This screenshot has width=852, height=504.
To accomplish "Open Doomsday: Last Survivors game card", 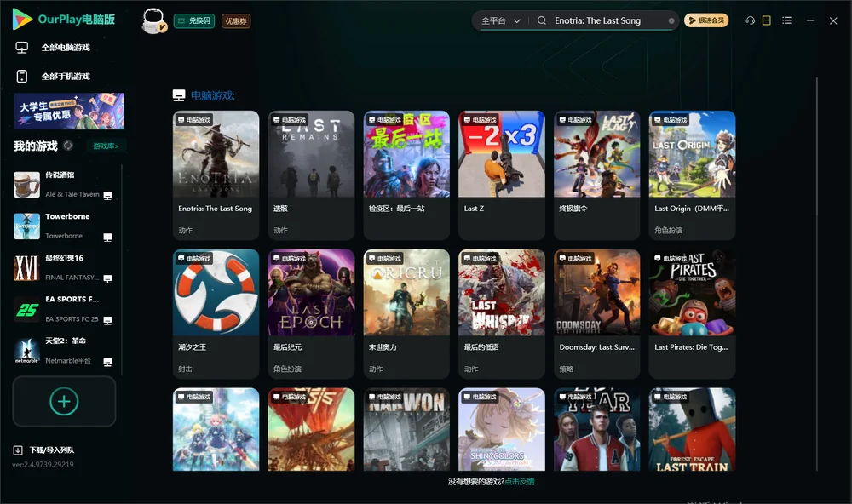I will (x=597, y=313).
